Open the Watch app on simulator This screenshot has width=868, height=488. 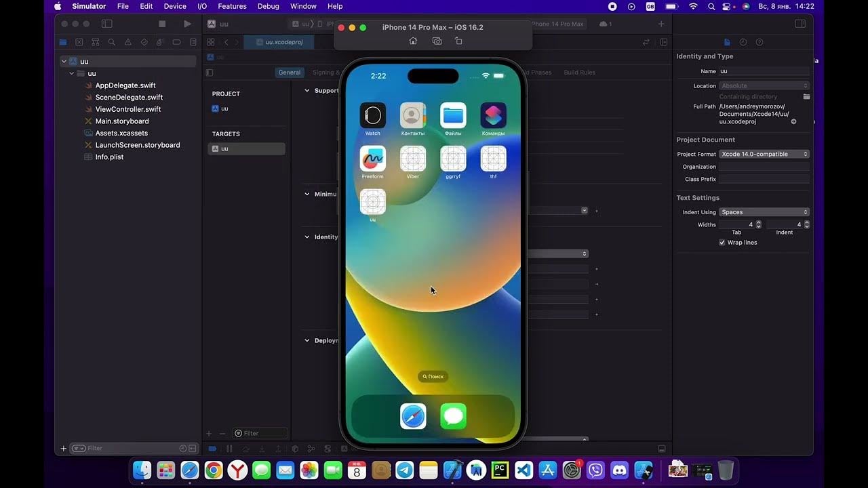(x=372, y=115)
